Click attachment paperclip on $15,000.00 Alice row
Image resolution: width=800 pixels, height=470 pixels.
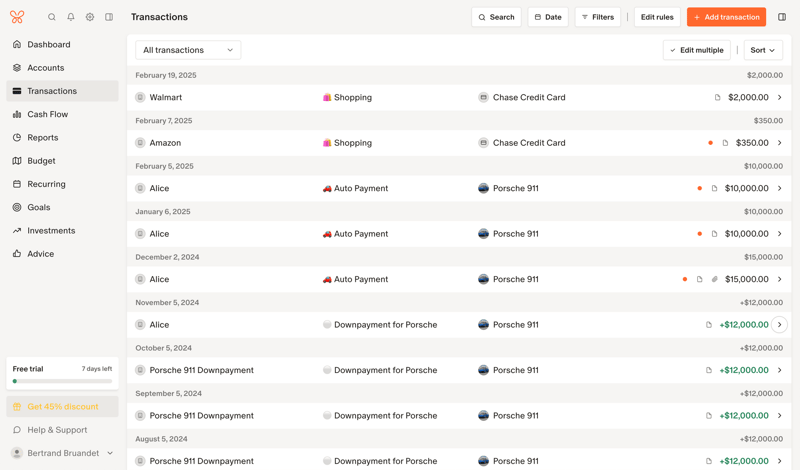coord(714,279)
